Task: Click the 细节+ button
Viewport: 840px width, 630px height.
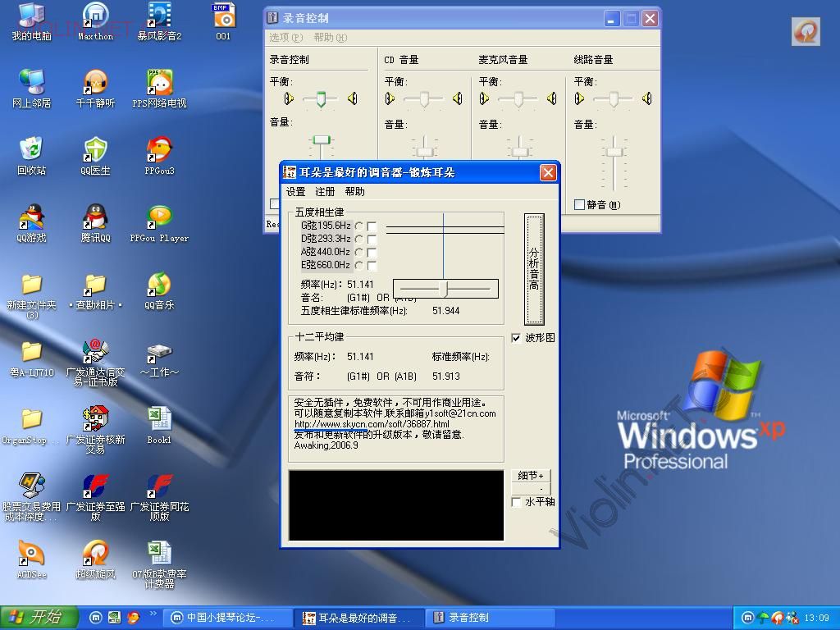Action: point(531,475)
